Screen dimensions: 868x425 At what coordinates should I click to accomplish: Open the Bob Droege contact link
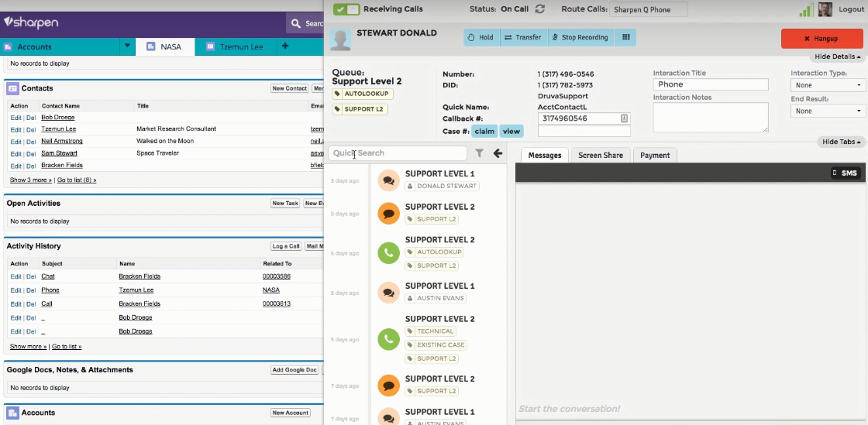pyautogui.click(x=57, y=117)
